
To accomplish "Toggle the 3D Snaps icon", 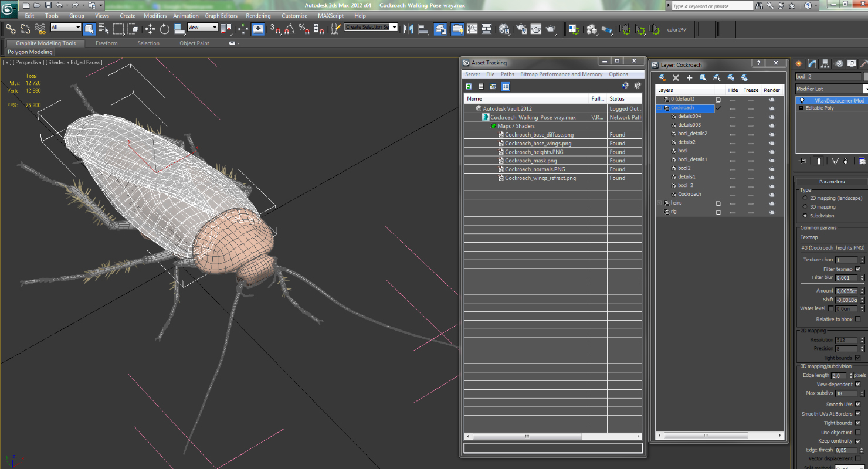I will tap(275, 28).
